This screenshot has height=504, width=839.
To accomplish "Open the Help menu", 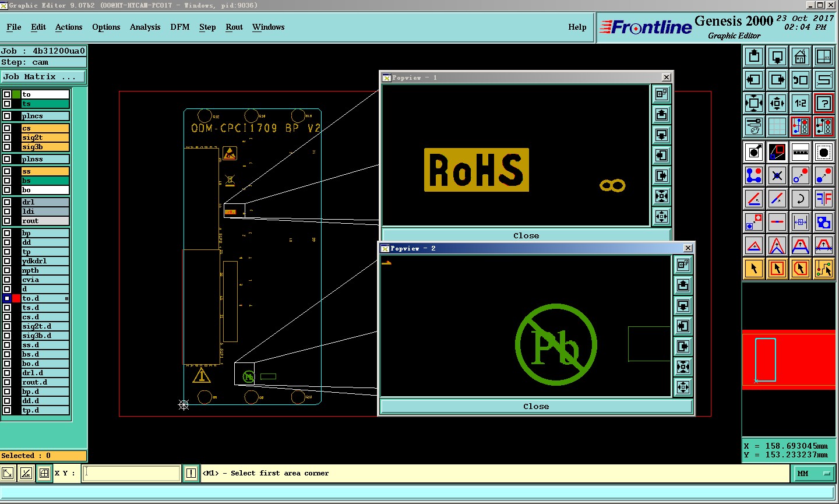I will tap(577, 27).
